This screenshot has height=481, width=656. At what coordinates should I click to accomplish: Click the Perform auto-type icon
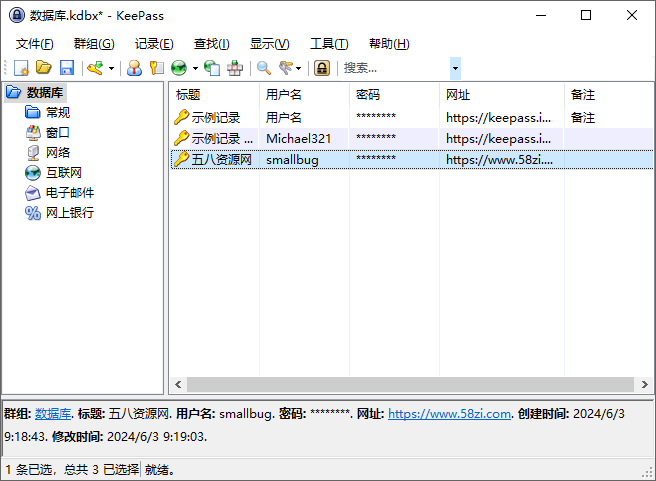[x=235, y=68]
